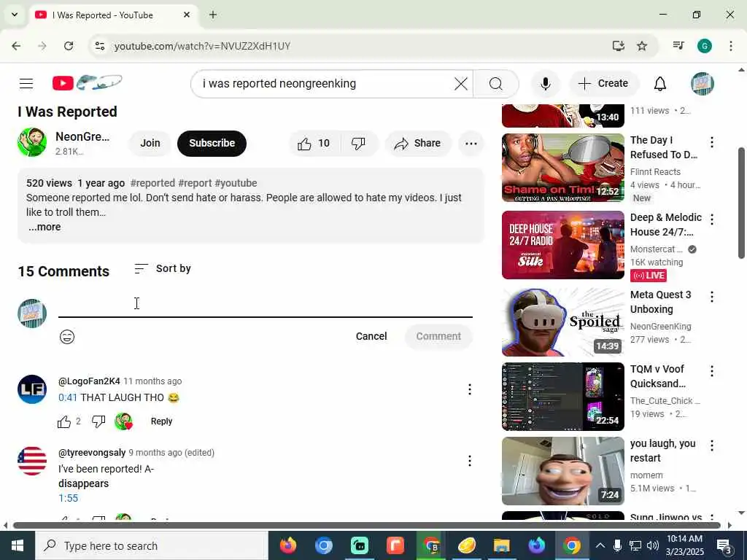Click the #youtube hashtag
Screen dimensions: 747x560
pyautogui.click(x=236, y=183)
